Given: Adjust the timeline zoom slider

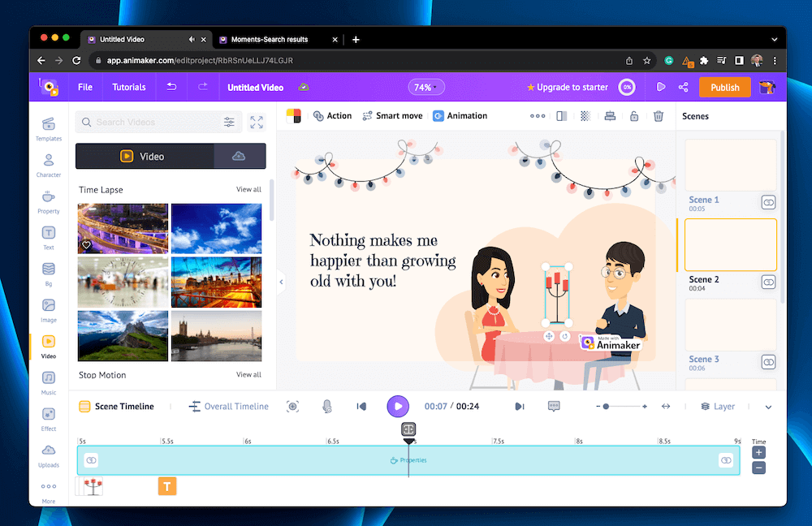Looking at the screenshot, I should [x=606, y=407].
